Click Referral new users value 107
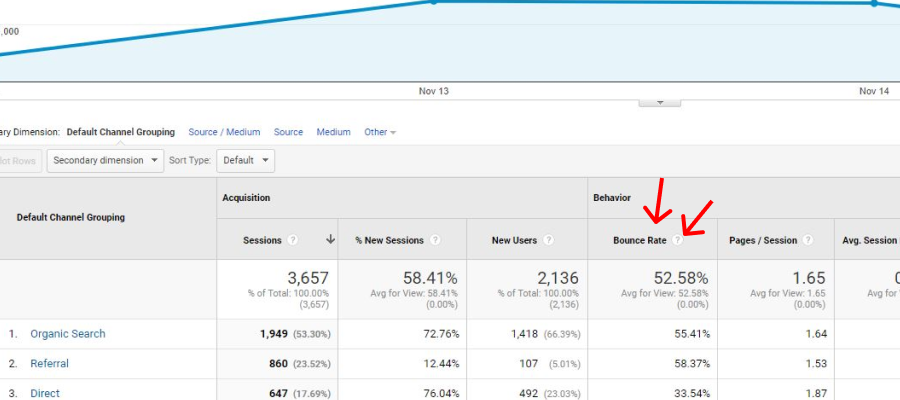The image size is (900, 400). [x=528, y=363]
